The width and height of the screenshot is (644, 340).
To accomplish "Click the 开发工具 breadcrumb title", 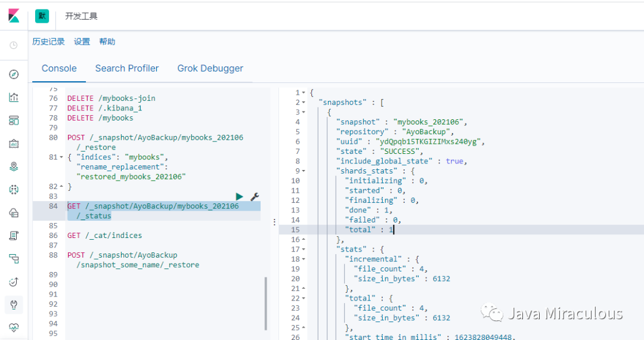I will point(81,16).
